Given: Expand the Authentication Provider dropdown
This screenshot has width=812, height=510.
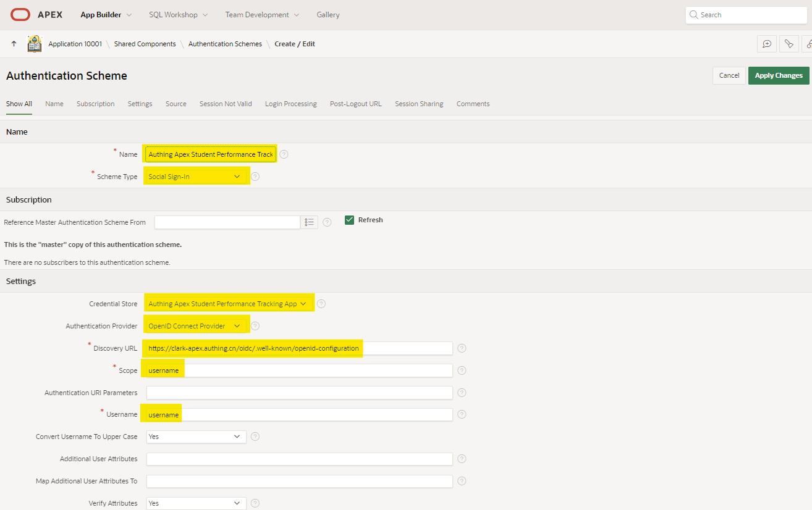Looking at the screenshot, I should (196, 326).
